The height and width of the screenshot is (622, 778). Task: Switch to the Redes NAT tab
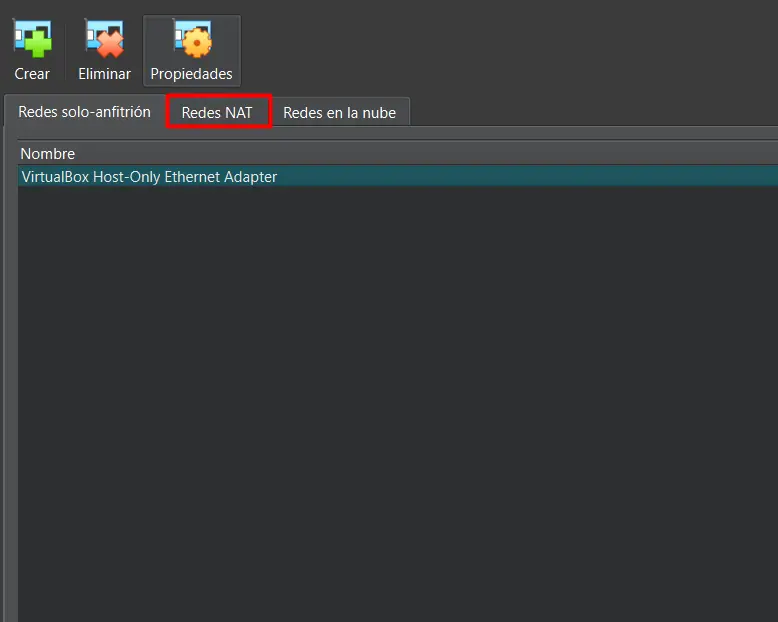[217, 113]
